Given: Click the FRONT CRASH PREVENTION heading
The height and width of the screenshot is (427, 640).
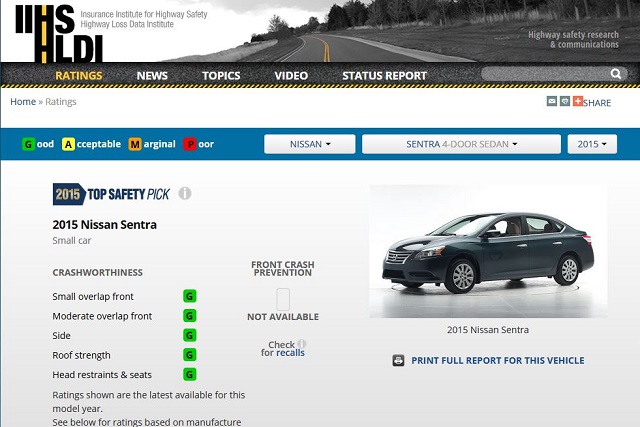Looking at the screenshot, I should pos(283,269).
